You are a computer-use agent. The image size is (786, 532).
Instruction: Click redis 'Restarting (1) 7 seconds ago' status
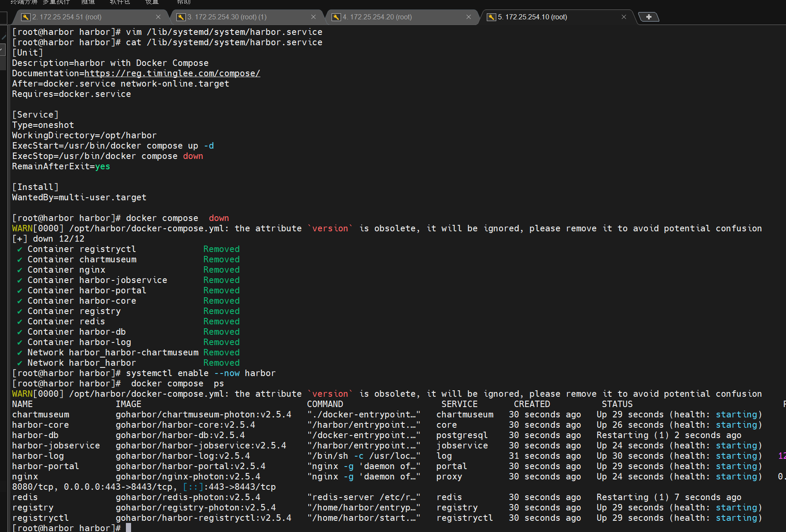coord(669,497)
